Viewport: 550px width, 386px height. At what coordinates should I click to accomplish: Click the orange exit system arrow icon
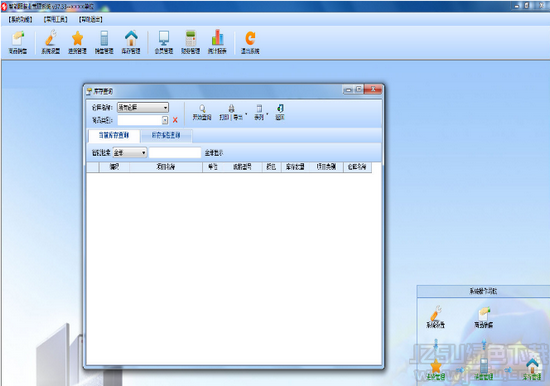pos(250,38)
